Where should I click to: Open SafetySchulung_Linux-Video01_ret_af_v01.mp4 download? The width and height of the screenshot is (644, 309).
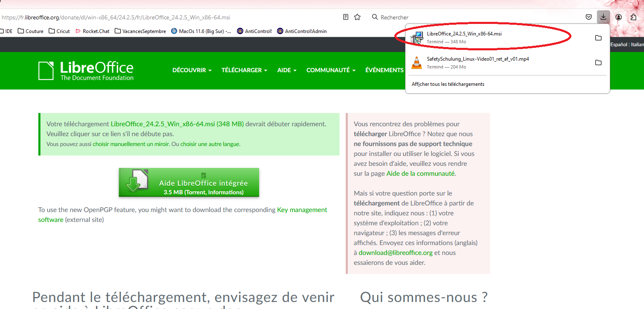[x=507, y=63]
